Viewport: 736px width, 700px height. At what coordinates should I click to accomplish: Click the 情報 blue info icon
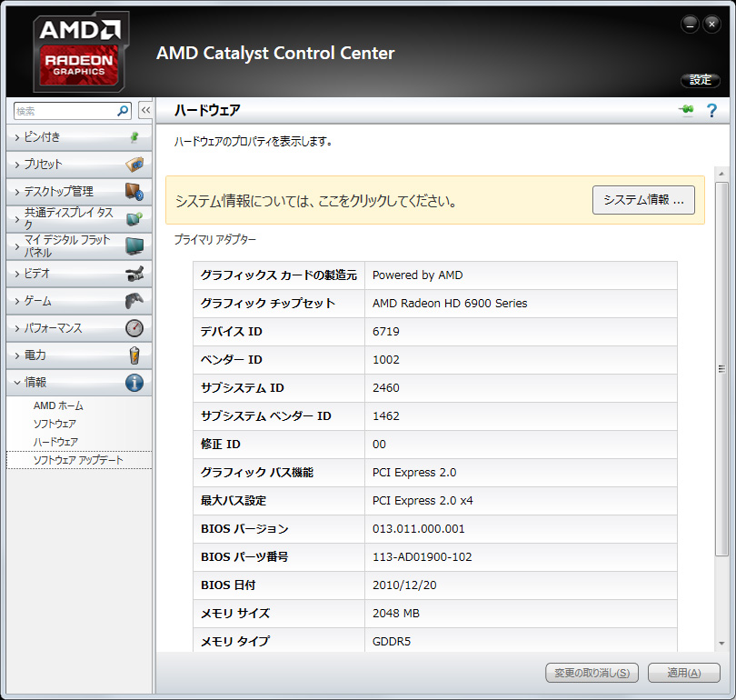pos(134,383)
